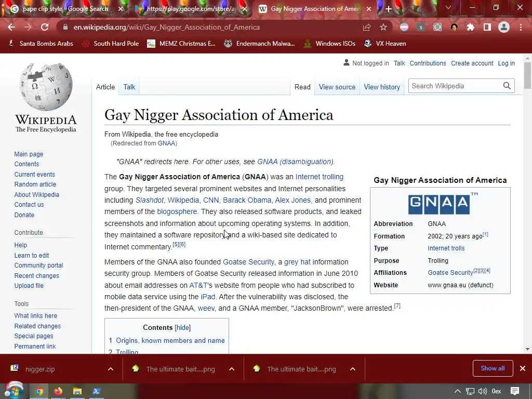Viewport: 532px width, 399px height.
Task: Open Chrome side panel icon
Action: click(x=487, y=27)
